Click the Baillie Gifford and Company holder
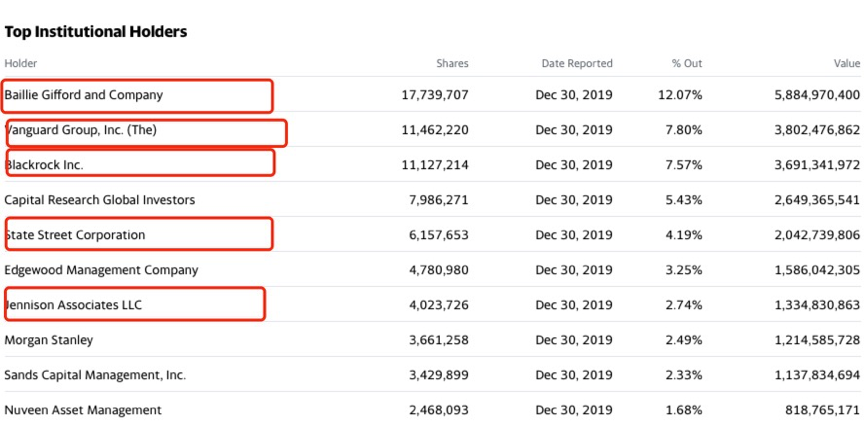The height and width of the screenshot is (424, 864). [84, 96]
